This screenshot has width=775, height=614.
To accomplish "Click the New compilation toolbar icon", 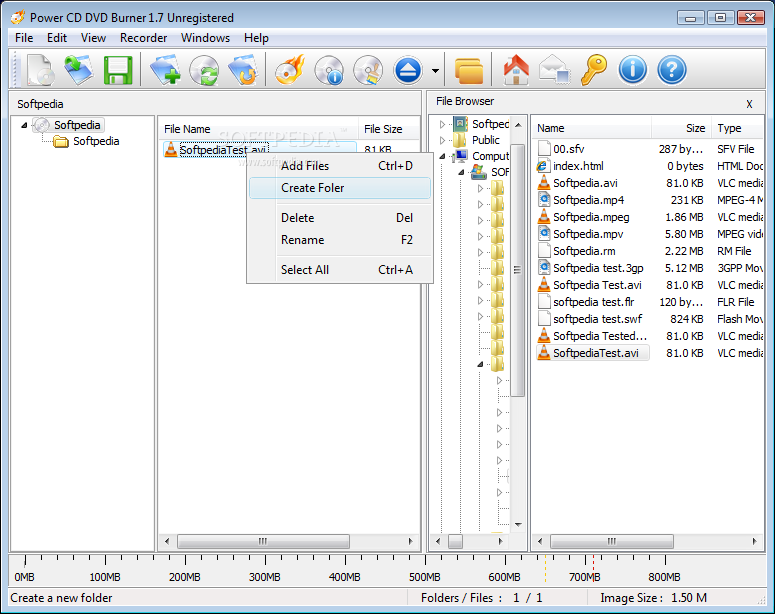I will coord(40,70).
